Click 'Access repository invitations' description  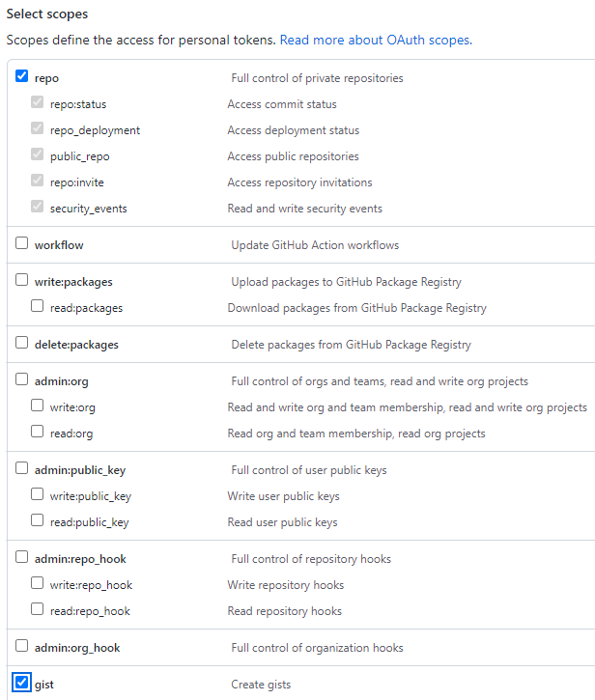[299, 182]
